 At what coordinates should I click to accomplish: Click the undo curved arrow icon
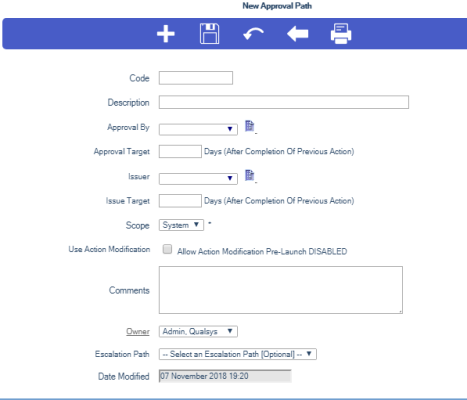click(253, 34)
